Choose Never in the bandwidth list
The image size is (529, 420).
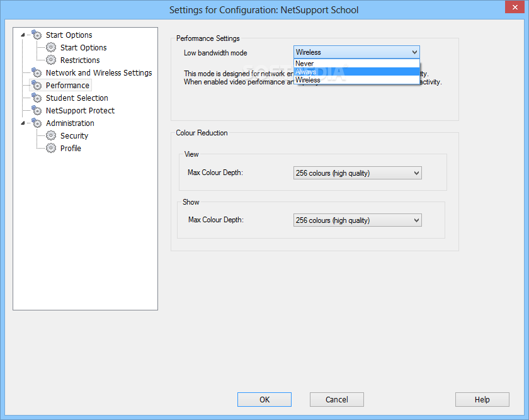356,64
